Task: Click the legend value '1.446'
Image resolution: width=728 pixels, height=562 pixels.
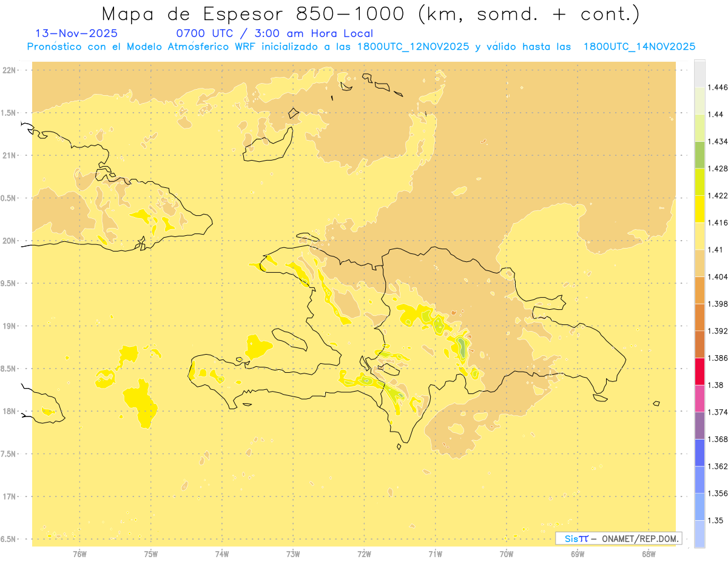Action: 718,87
